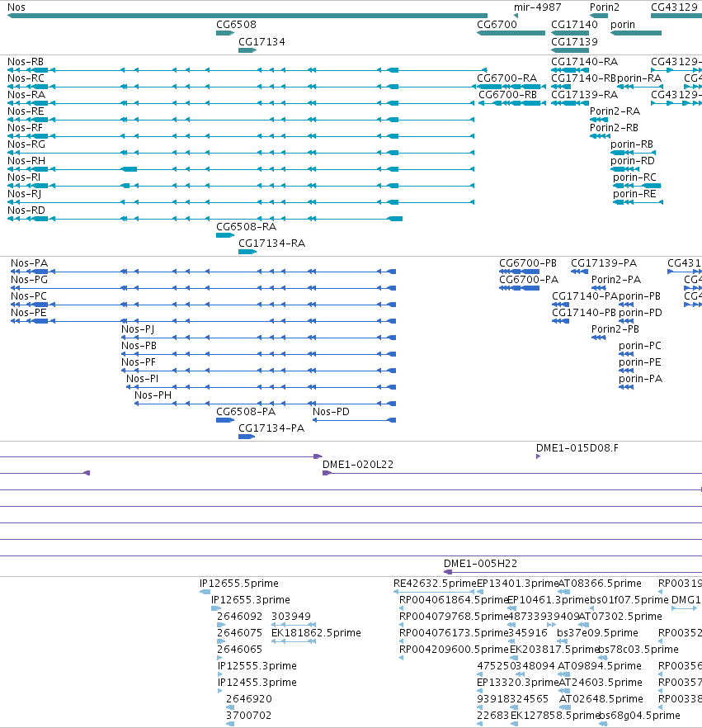Viewport: 702px width, 728px height.
Task: Click the mir-4987 gene marker
Action: 516,16
